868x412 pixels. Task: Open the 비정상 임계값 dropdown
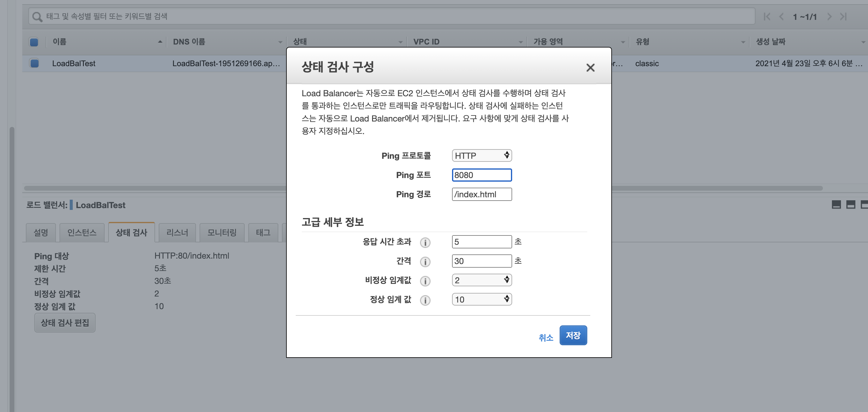click(x=481, y=280)
